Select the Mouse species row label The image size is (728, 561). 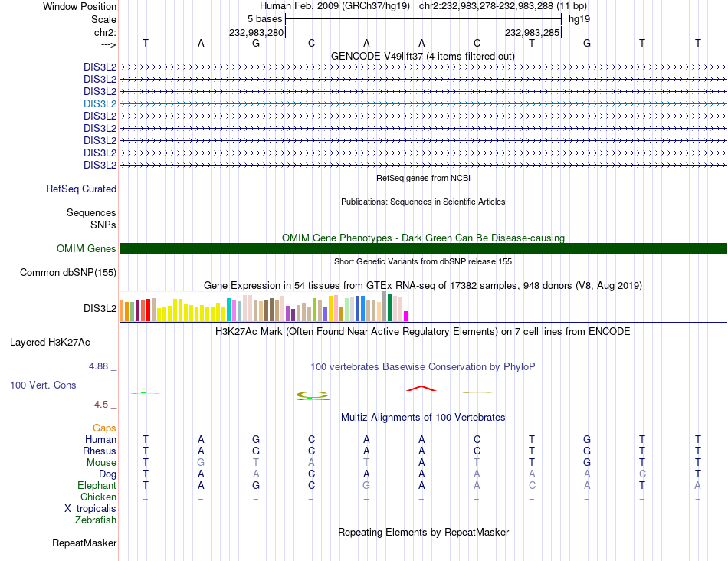tap(101, 463)
